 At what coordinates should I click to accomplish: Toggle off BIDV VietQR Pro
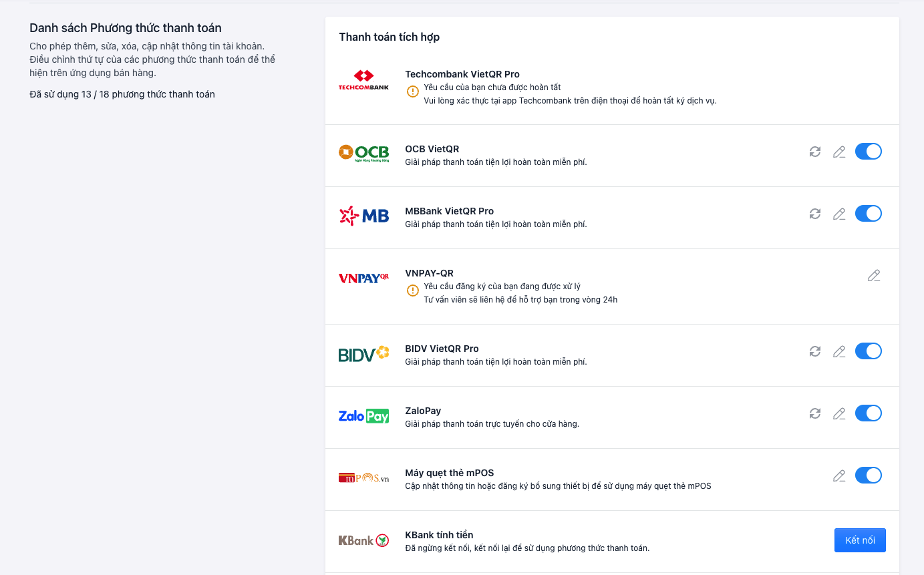point(868,351)
